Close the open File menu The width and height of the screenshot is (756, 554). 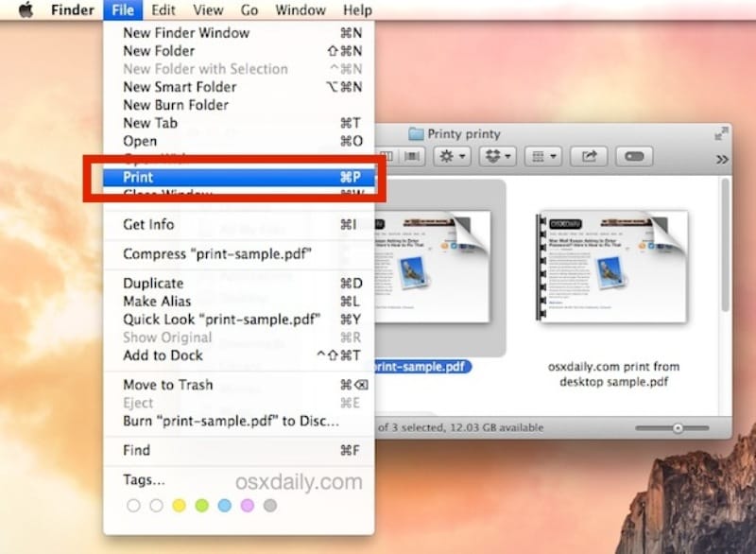coord(123,9)
